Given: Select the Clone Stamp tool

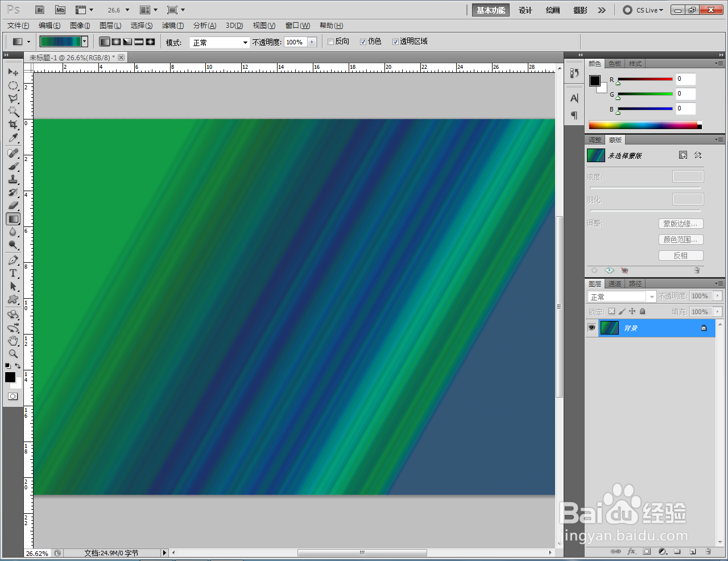Looking at the screenshot, I should [x=13, y=179].
